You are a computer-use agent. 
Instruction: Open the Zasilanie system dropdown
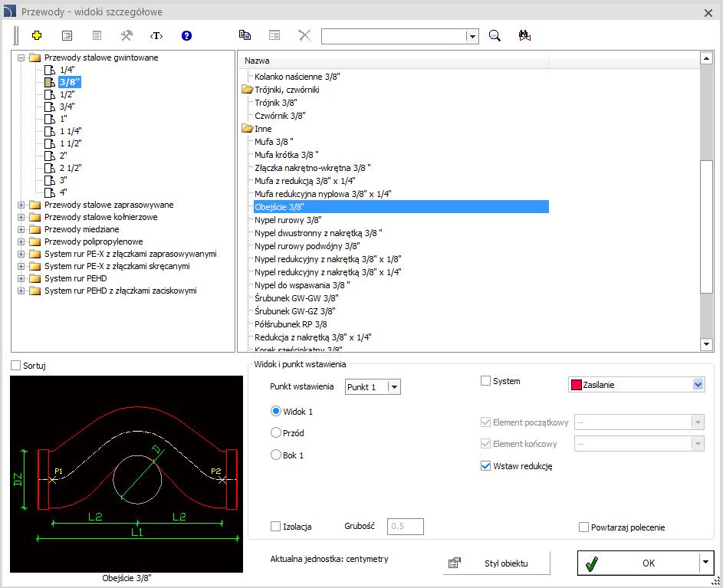tap(698, 385)
